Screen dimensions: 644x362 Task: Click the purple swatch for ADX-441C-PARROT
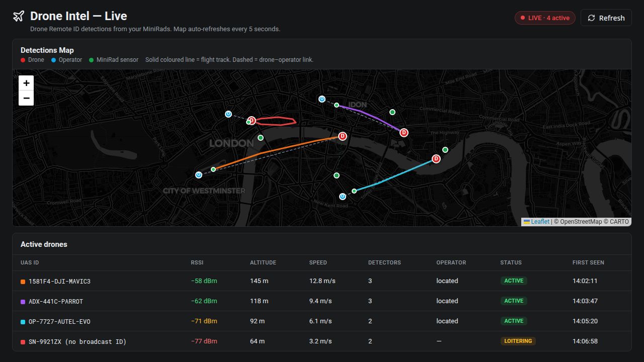pos(23,302)
